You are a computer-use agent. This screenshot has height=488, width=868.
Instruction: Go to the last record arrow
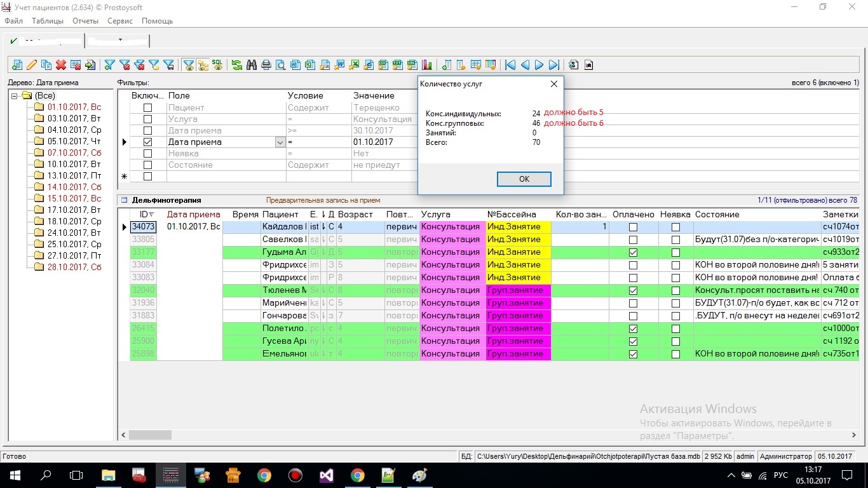554,65
